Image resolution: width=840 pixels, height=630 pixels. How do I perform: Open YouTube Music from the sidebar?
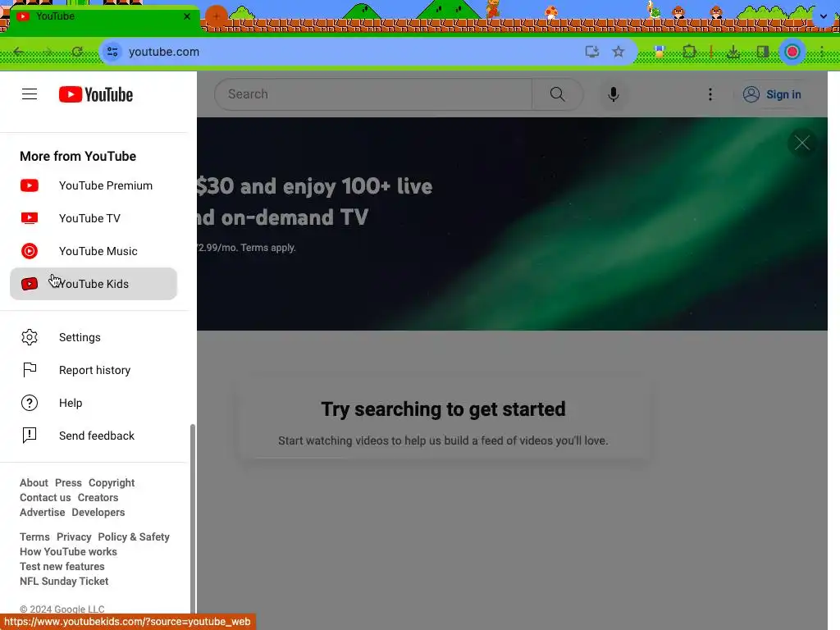[94, 251]
